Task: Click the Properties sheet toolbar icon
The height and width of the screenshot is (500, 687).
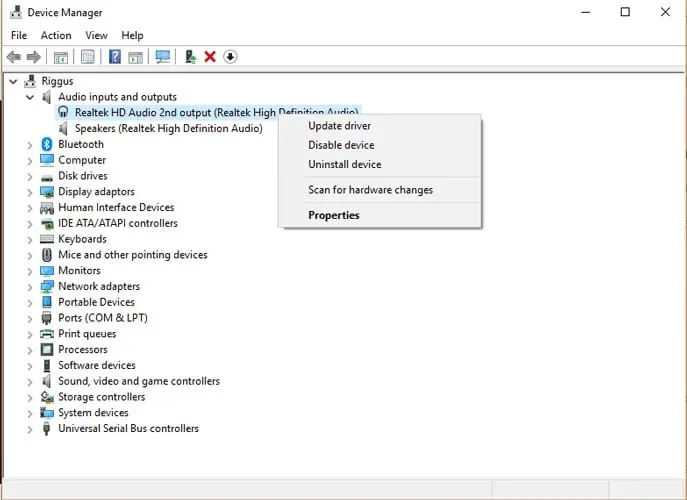Action: (88, 57)
